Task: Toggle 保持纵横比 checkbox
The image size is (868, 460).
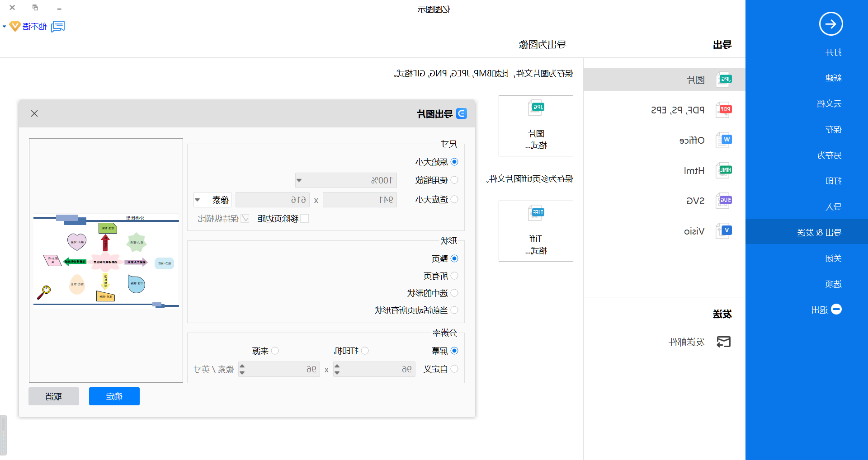Action: pos(245,219)
